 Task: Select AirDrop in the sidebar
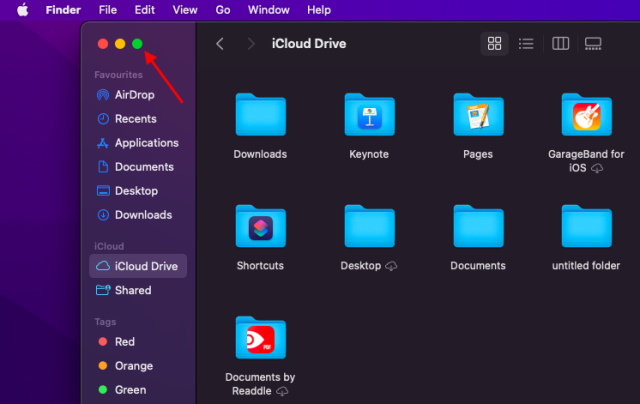134,95
